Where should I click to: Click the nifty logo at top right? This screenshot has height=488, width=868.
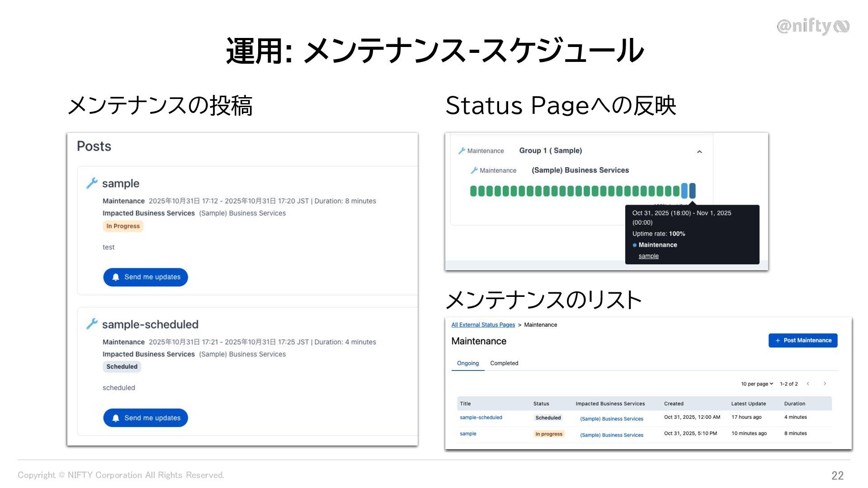813,26
